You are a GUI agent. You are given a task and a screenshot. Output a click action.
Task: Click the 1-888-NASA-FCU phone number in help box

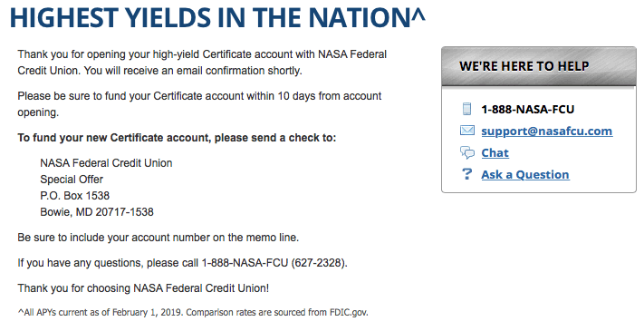(x=528, y=110)
